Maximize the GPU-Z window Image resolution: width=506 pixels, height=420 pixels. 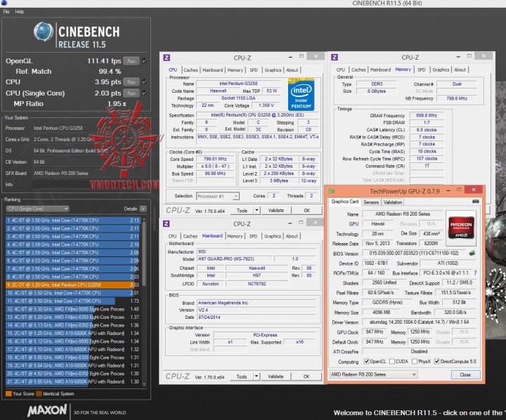point(459,190)
